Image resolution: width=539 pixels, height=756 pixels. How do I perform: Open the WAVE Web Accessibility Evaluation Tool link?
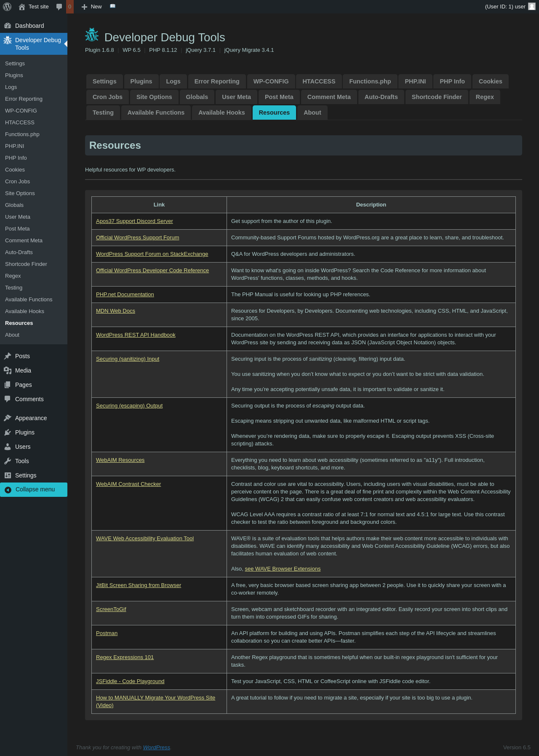click(145, 539)
